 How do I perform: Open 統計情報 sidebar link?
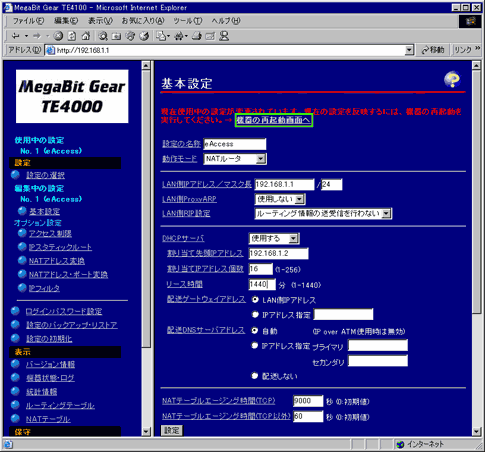click(x=42, y=392)
